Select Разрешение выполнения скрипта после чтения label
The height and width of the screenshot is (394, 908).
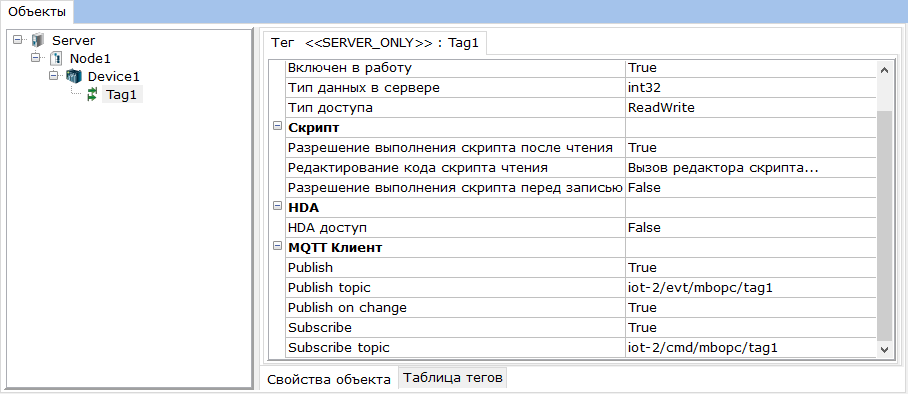coord(450,148)
